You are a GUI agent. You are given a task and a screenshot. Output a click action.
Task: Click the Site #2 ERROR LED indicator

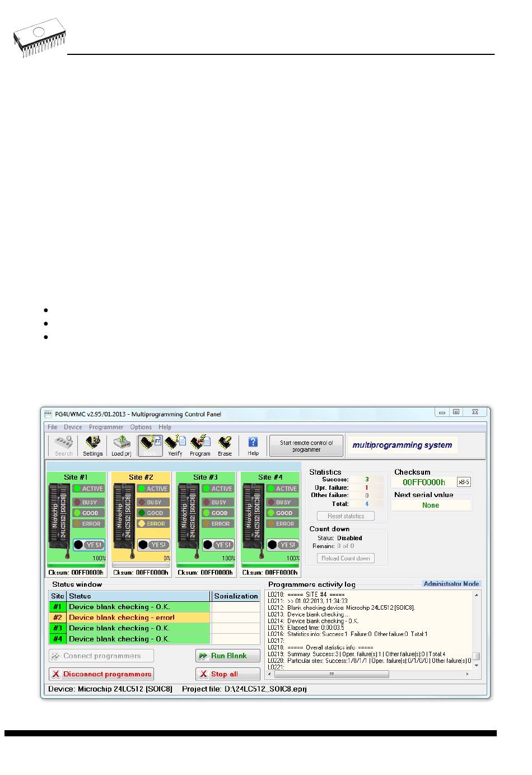[153, 523]
